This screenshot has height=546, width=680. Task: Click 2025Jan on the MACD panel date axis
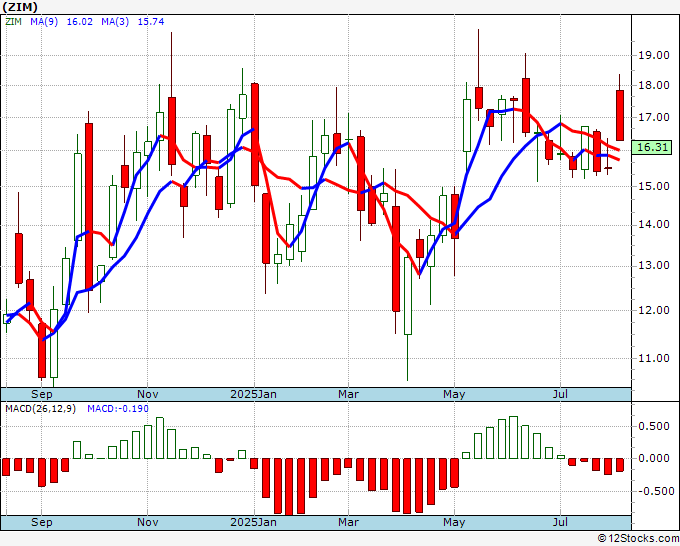(x=253, y=522)
